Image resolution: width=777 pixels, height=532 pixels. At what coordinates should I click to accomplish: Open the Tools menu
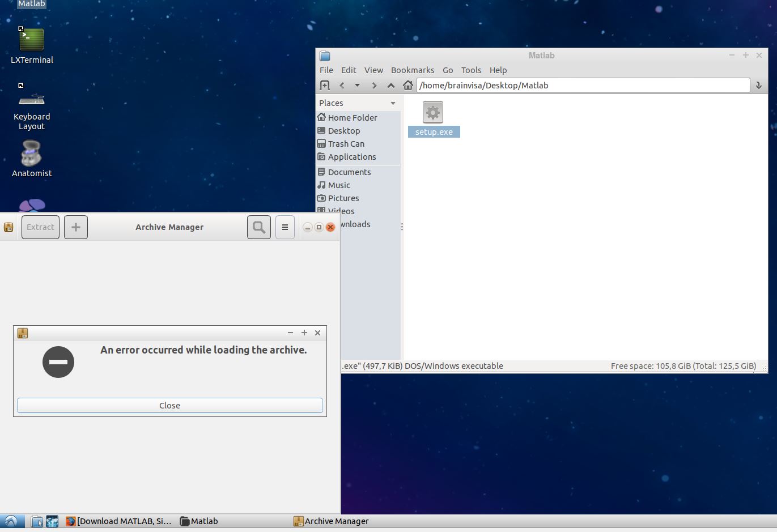tap(471, 70)
